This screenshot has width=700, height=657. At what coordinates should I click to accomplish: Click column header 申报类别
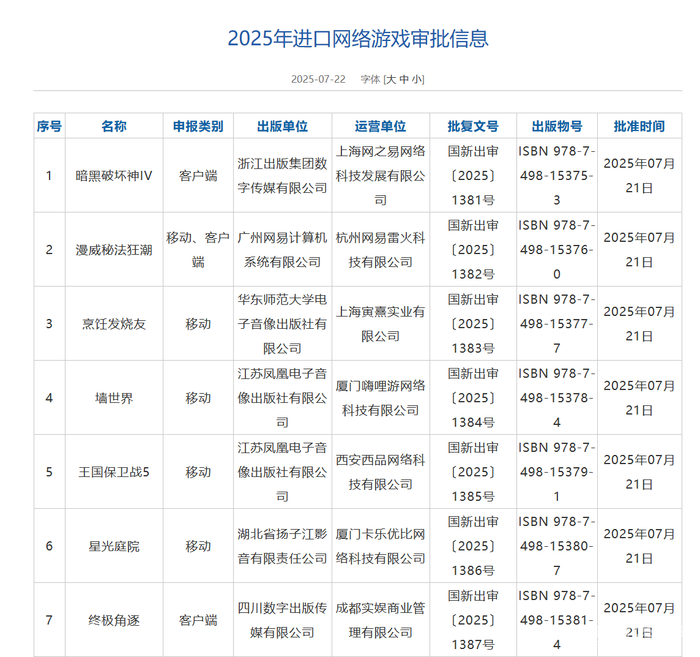[198, 126]
